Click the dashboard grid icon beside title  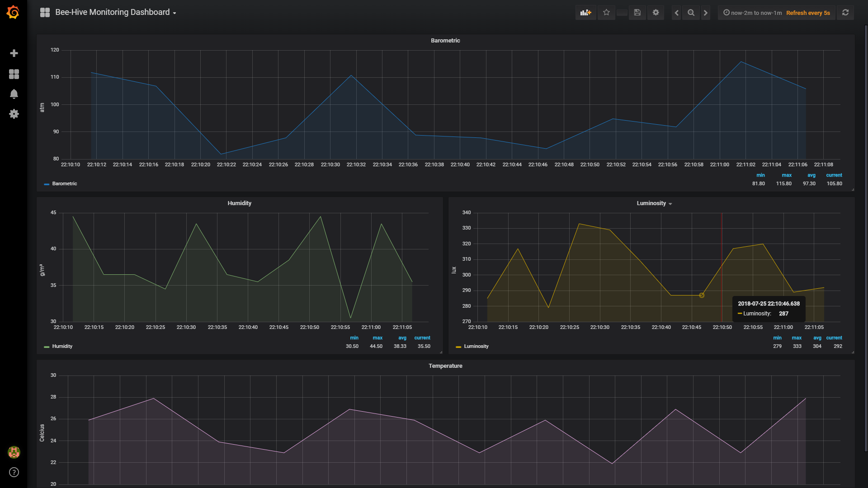click(x=45, y=13)
